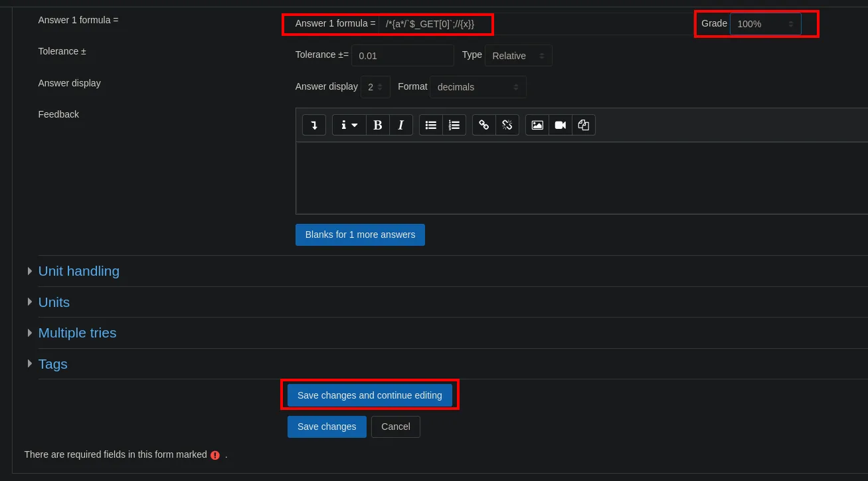Click the Save changes button

click(x=327, y=427)
